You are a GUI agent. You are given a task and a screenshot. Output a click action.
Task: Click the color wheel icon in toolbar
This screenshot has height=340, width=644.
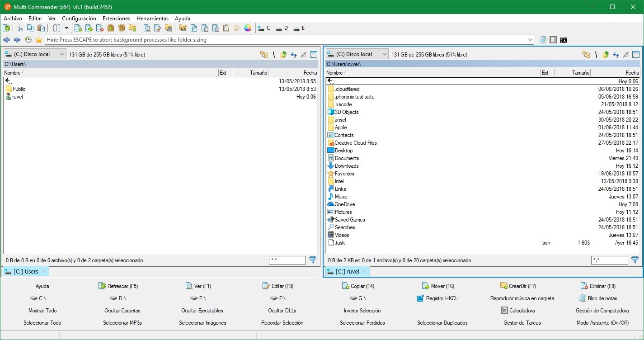(248, 28)
